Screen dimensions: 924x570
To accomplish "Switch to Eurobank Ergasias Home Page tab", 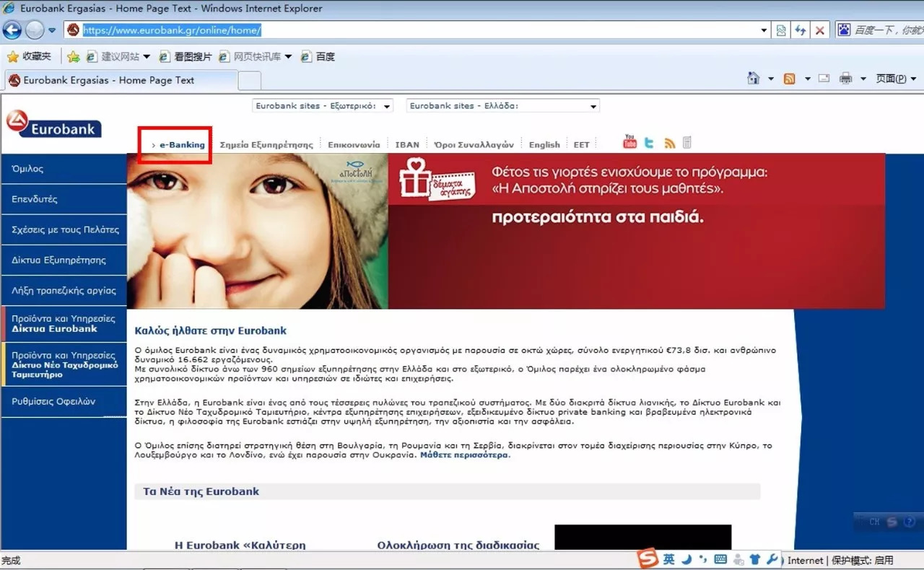I will coord(119,80).
